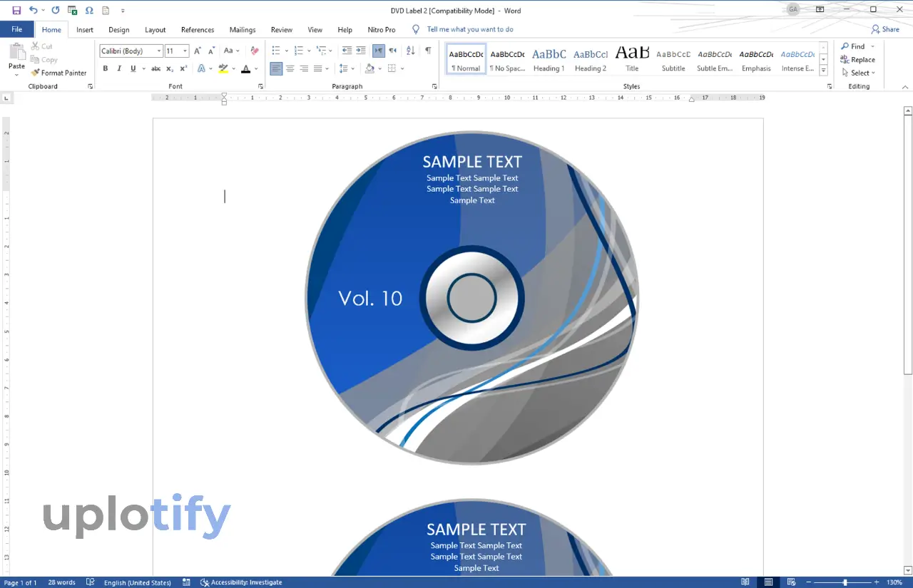913x588 pixels.
Task: Open the Nitro Pro tab
Action: point(382,30)
